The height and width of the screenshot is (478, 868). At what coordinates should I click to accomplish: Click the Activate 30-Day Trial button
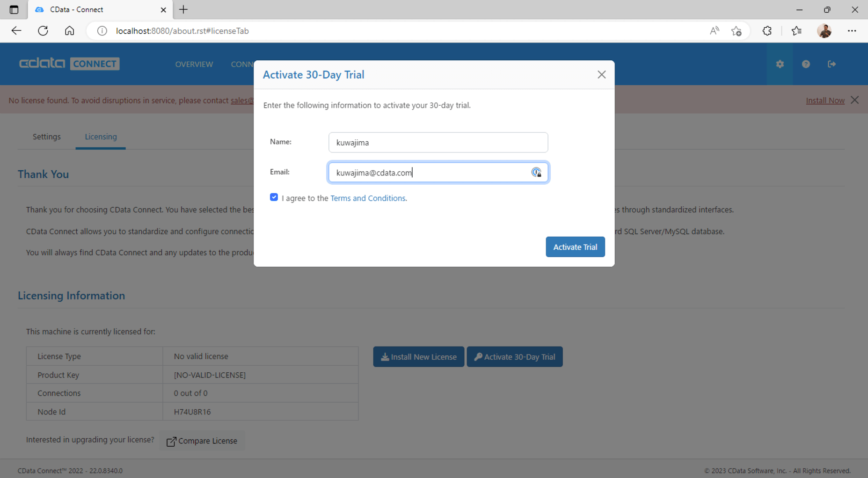coord(514,357)
